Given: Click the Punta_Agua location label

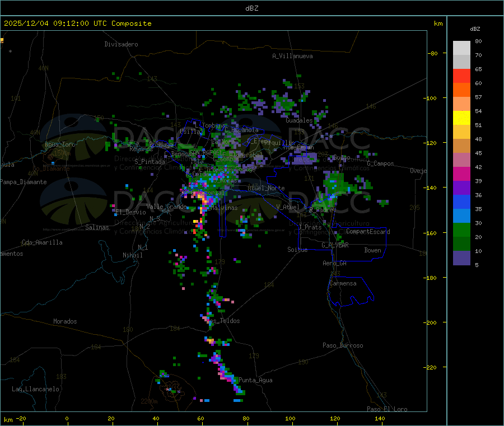Looking at the screenshot, I should click(255, 381).
